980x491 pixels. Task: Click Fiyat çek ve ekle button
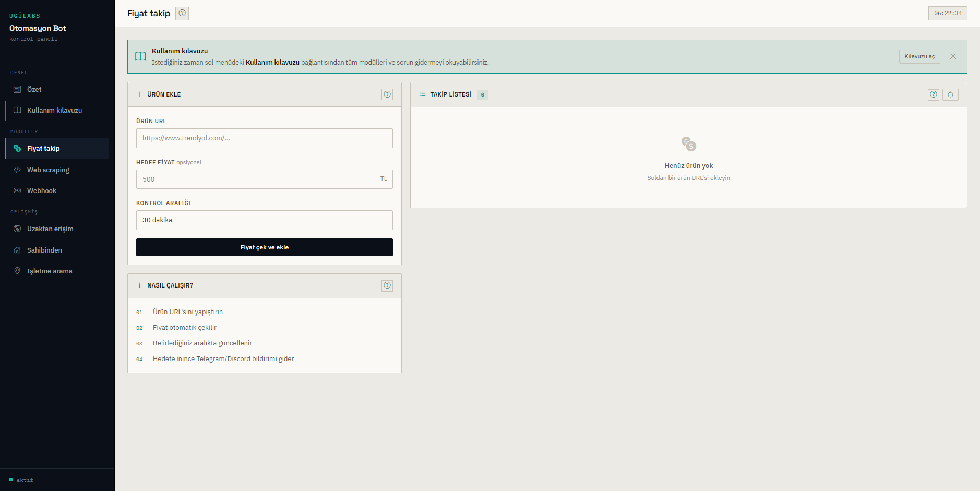(x=265, y=247)
